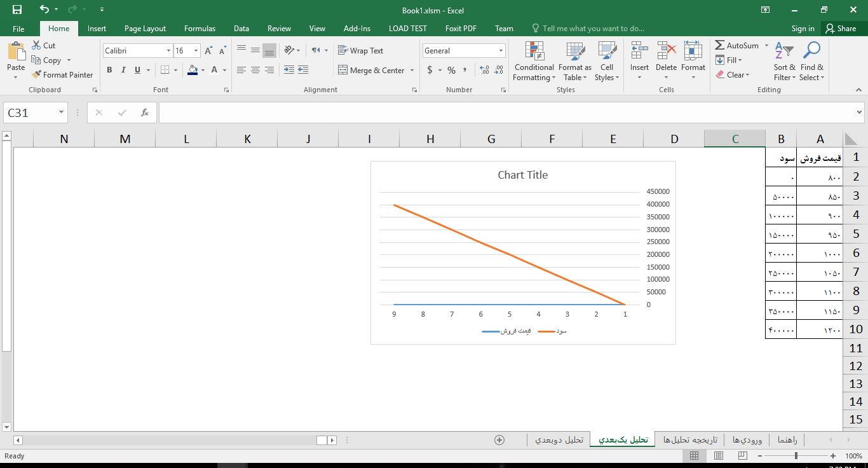Screen dimensions: 868x468
Task: Undo the last action
Action: (44, 10)
